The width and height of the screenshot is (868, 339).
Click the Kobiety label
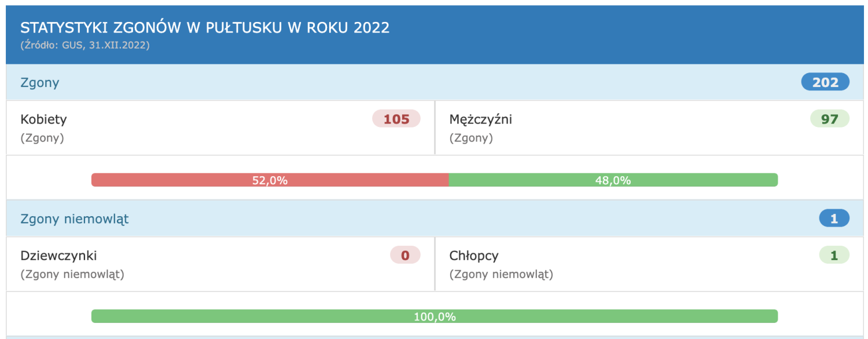coord(44,119)
